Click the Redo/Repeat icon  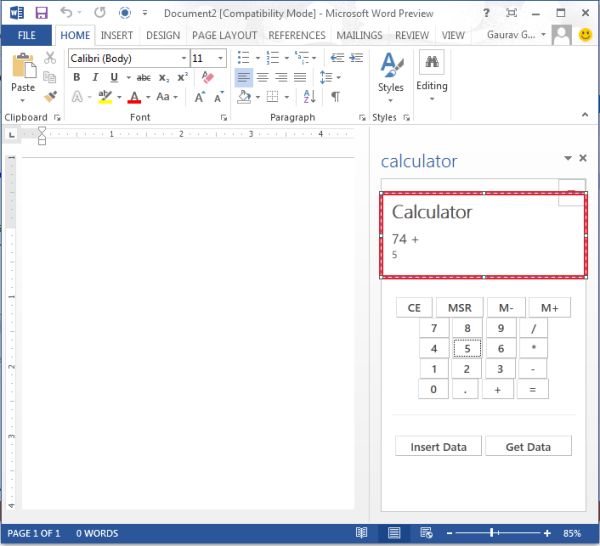coord(100,13)
